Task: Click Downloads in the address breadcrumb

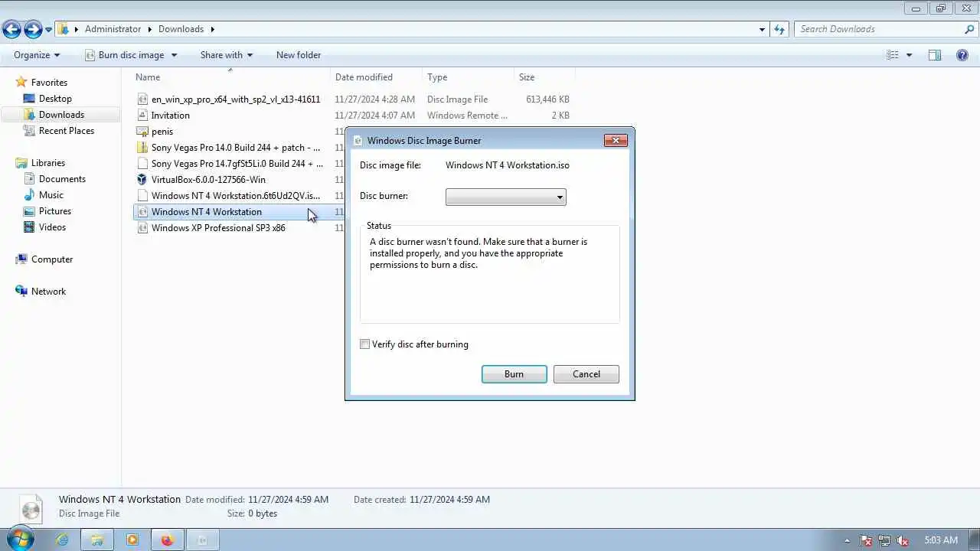Action: [181, 29]
